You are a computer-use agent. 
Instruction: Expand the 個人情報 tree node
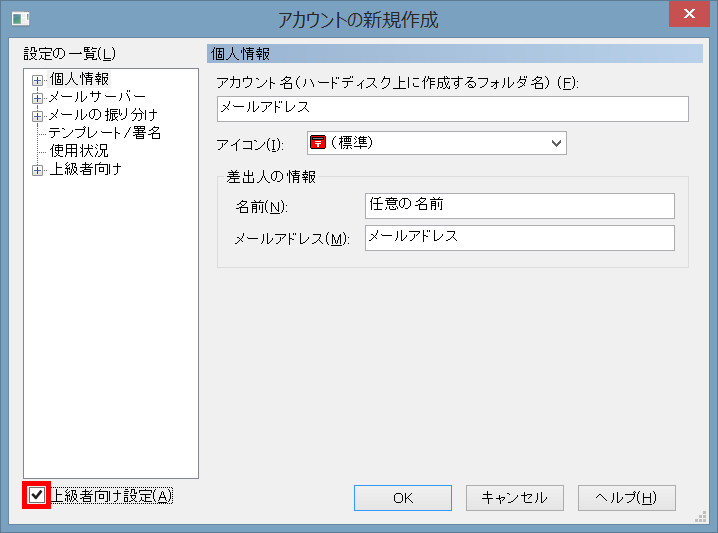point(38,80)
